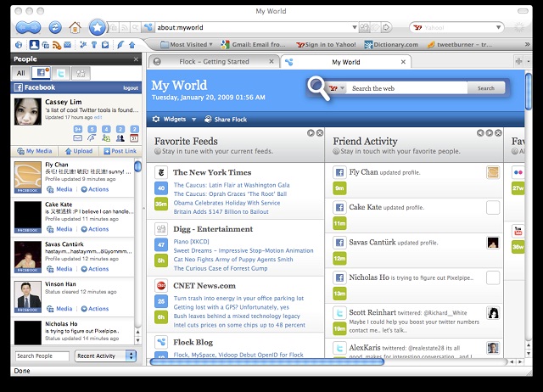Focus the Search People field

click(x=42, y=356)
